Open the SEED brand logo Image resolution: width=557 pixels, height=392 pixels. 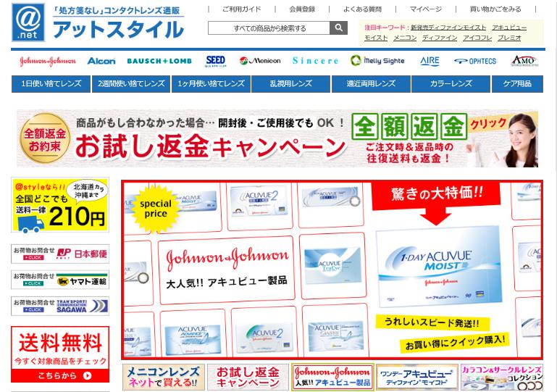[216, 61]
